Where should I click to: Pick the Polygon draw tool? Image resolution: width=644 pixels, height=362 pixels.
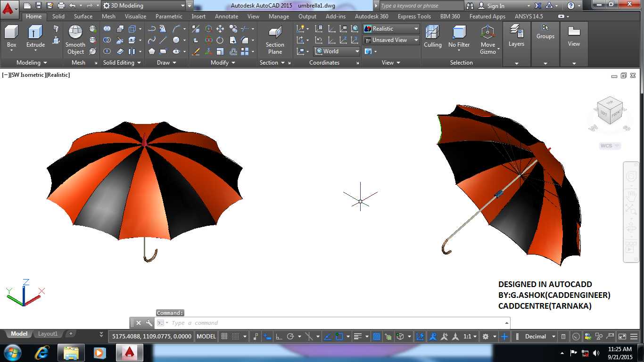tap(152, 51)
